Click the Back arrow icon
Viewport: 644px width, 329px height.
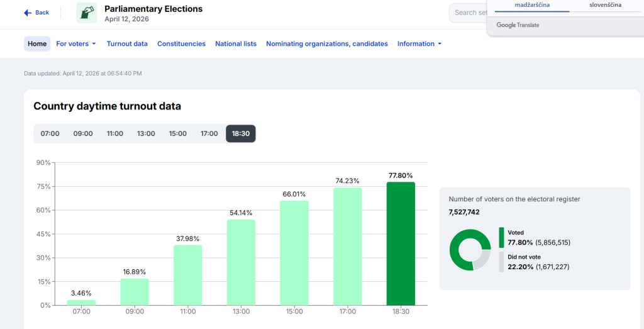28,13
